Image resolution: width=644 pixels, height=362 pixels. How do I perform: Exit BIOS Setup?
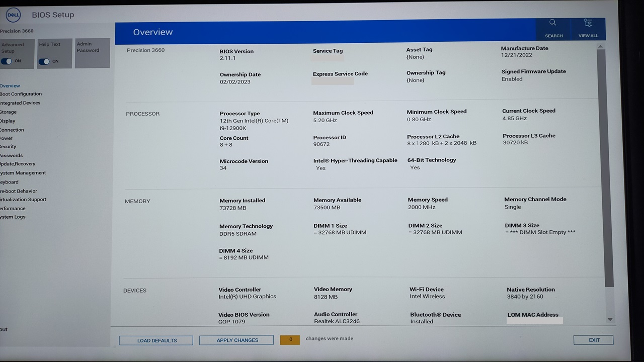pos(593,340)
